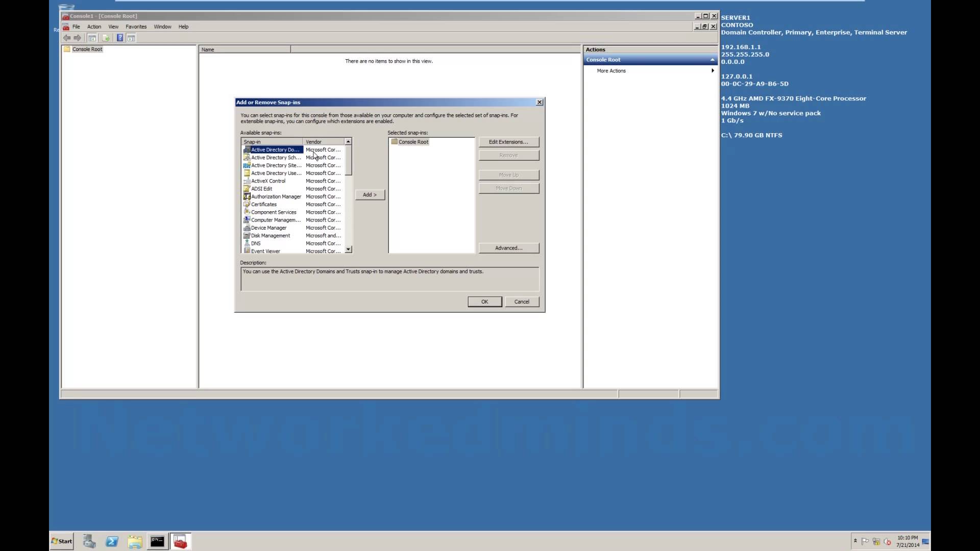Launch PowerShell from taskbar
This screenshot has width=980, height=551.
click(x=112, y=541)
